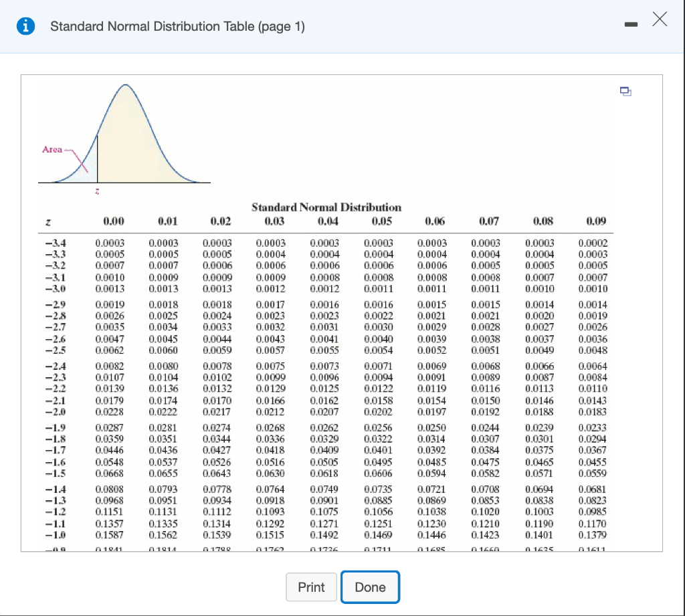Click the blue info icon in the dialog header

tap(26, 26)
